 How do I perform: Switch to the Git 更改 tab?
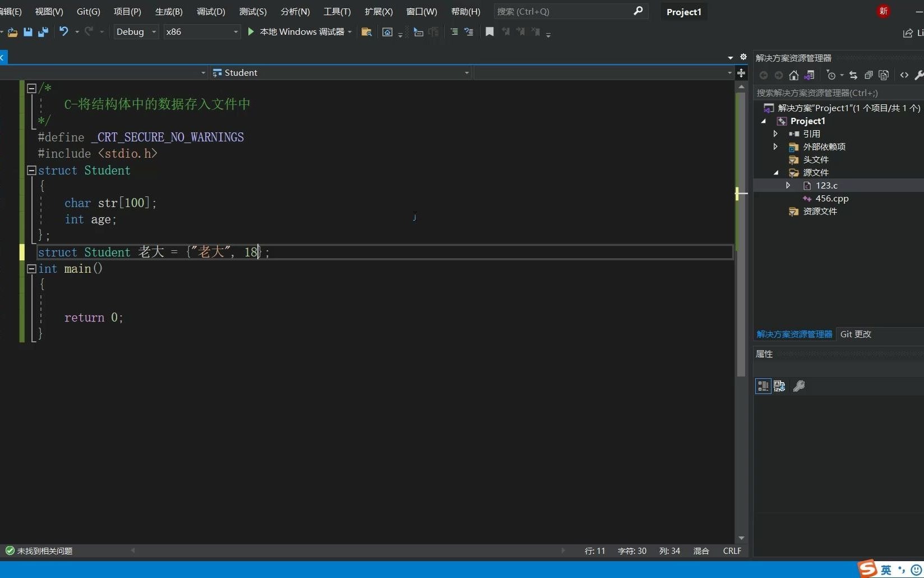point(856,334)
